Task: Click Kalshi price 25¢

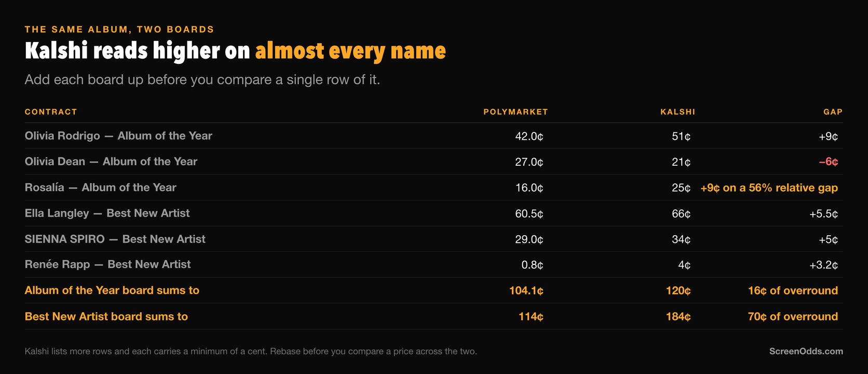Action: (681, 188)
